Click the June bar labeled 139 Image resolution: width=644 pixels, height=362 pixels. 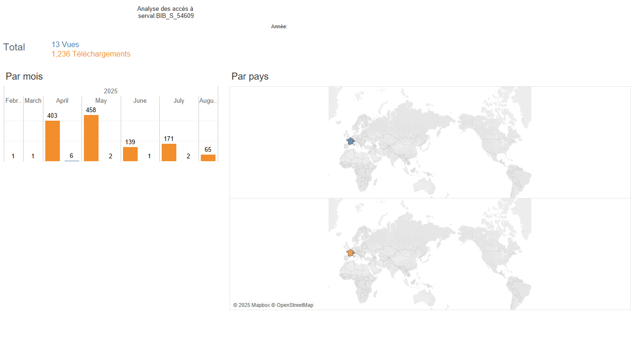(x=130, y=154)
